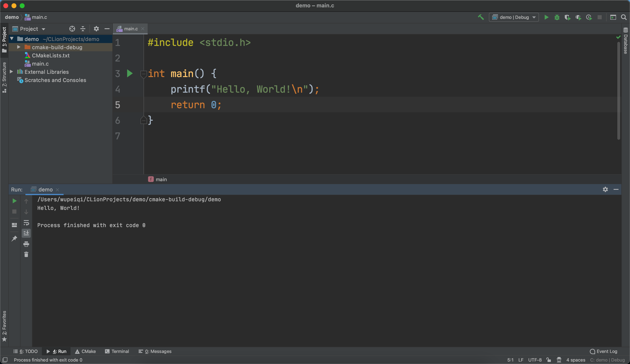The height and width of the screenshot is (364, 630).
Task: Open the demo | Debug configuration dropdown
Action: 514,17
